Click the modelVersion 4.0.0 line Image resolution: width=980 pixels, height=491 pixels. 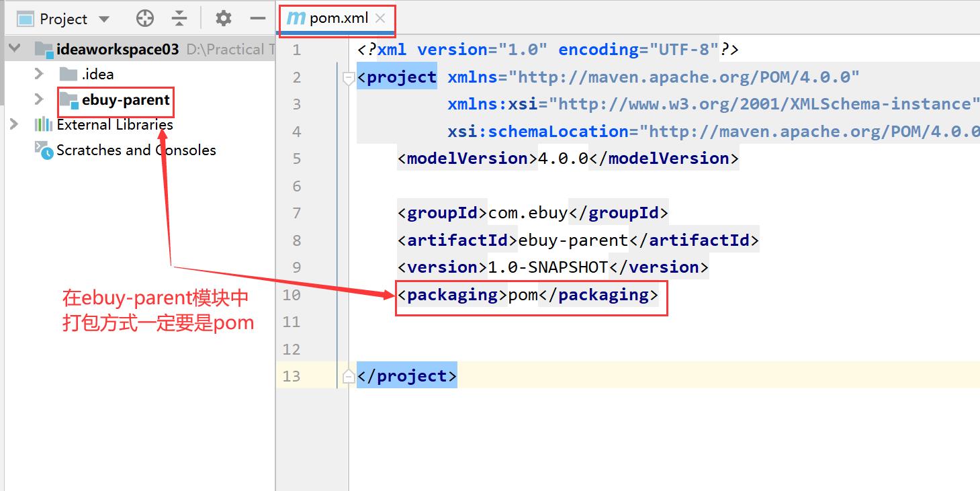(x=568, y=159)
